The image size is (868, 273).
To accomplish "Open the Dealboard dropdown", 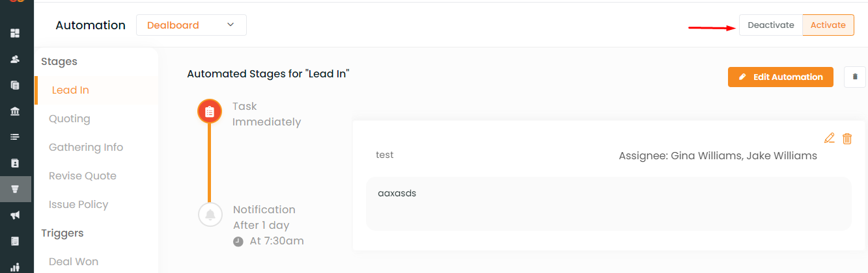I will pos(191,25).
